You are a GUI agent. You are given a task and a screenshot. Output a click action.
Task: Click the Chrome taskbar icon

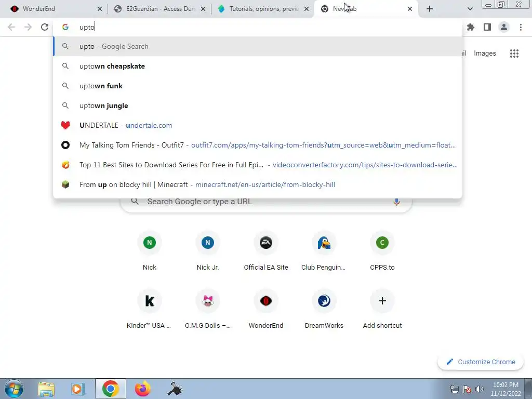pyautogui.click(x=111, y=389)
